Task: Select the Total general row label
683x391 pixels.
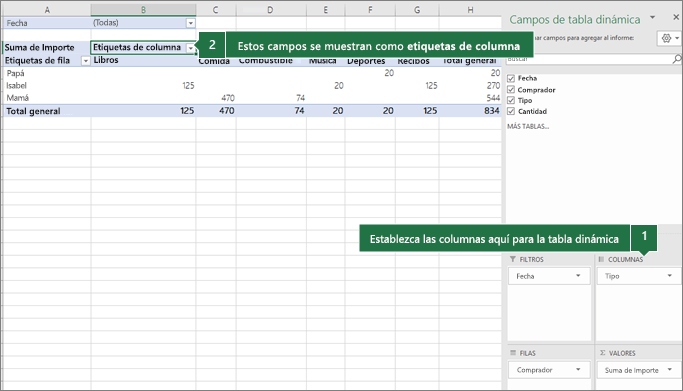Action: coord(33,111)
